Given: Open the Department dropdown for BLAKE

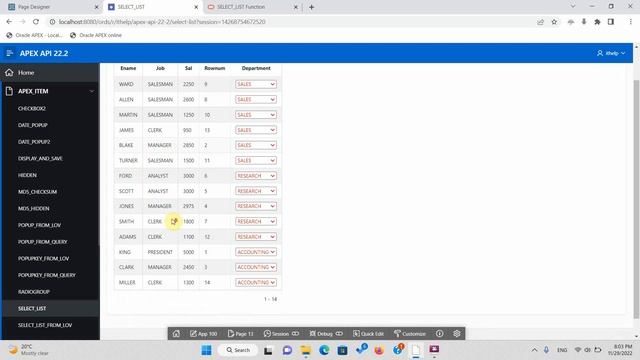Looking at the screenshot, I should coord(256,145).
